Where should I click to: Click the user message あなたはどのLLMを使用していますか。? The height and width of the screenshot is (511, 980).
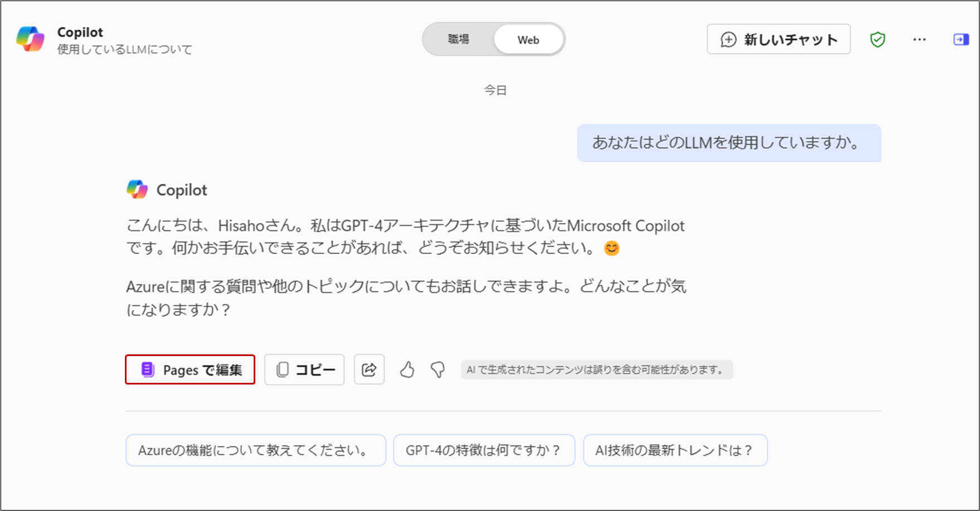tap(729, 143)
